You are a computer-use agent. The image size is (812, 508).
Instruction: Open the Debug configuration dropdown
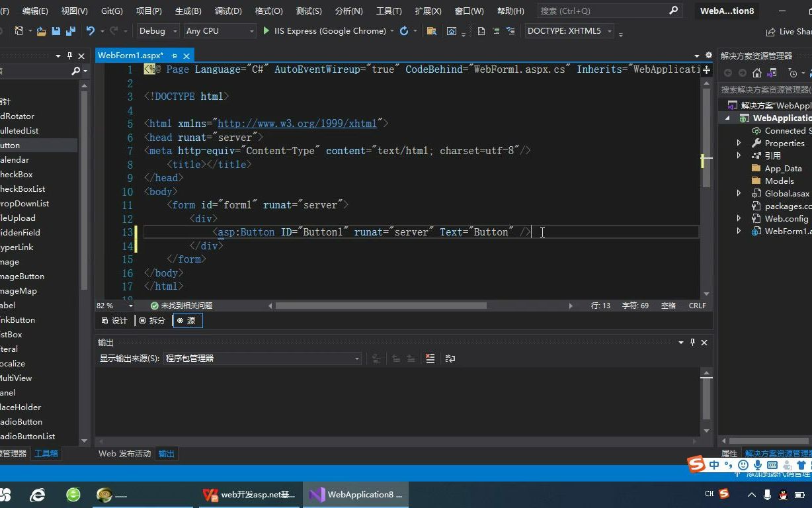158,31
